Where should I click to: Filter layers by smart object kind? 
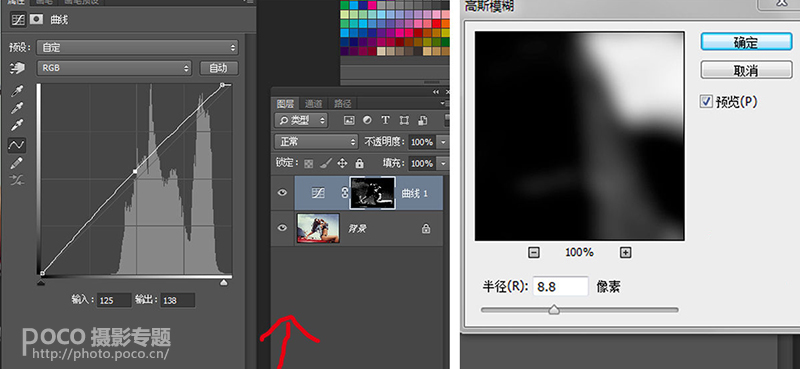422,120
